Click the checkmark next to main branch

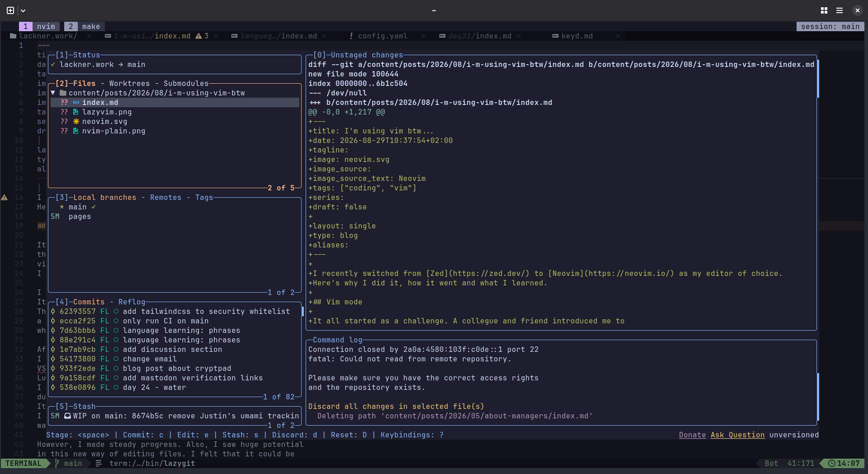(x=94, y=207)
